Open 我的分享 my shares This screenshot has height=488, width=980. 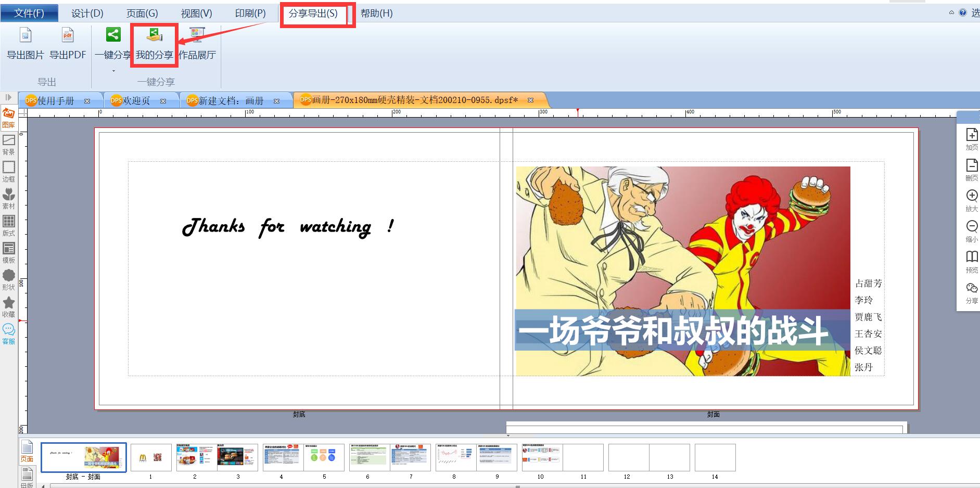click(x=155, y=44)
